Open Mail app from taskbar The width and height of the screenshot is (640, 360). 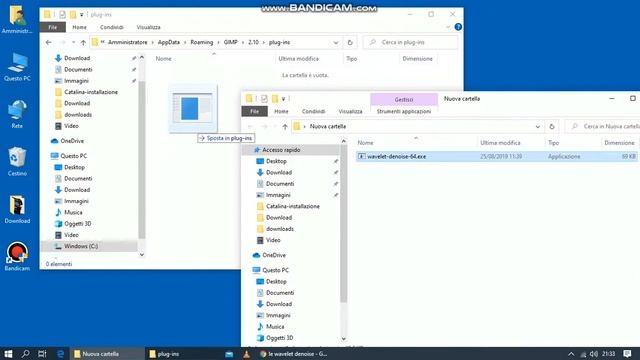point(229,354)
